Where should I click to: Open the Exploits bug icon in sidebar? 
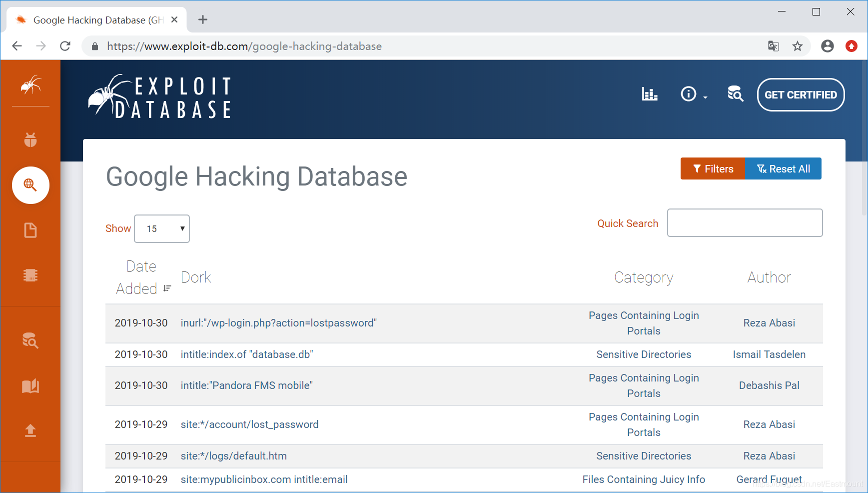(30, 139)
